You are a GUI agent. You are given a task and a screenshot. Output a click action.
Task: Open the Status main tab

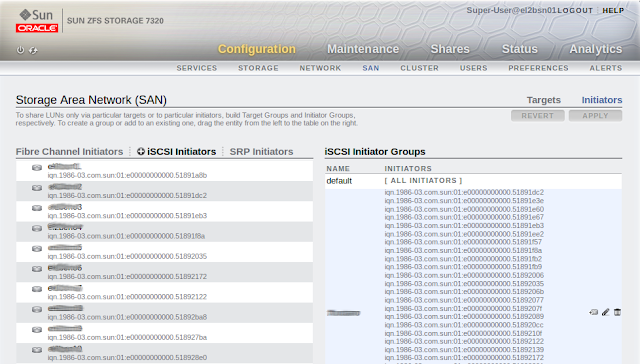520,49
